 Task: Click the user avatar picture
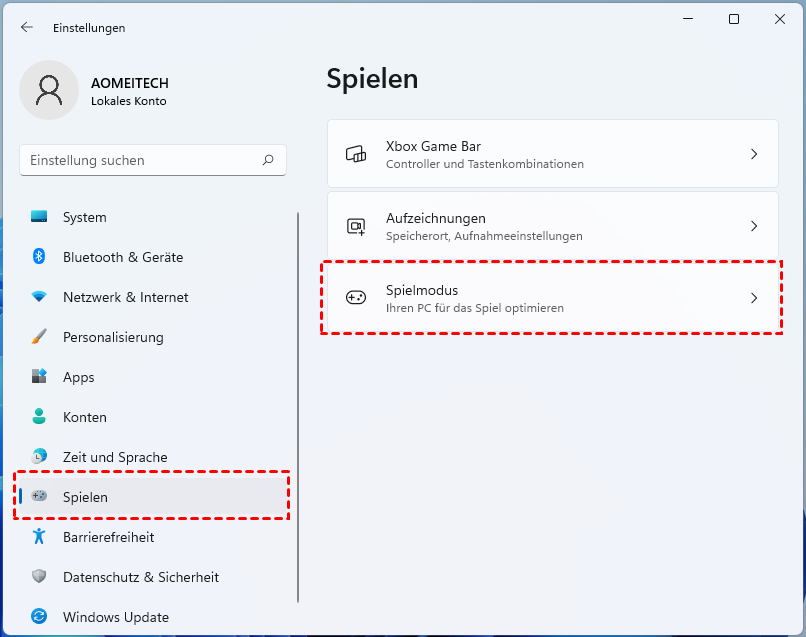(x=48, y=90)
